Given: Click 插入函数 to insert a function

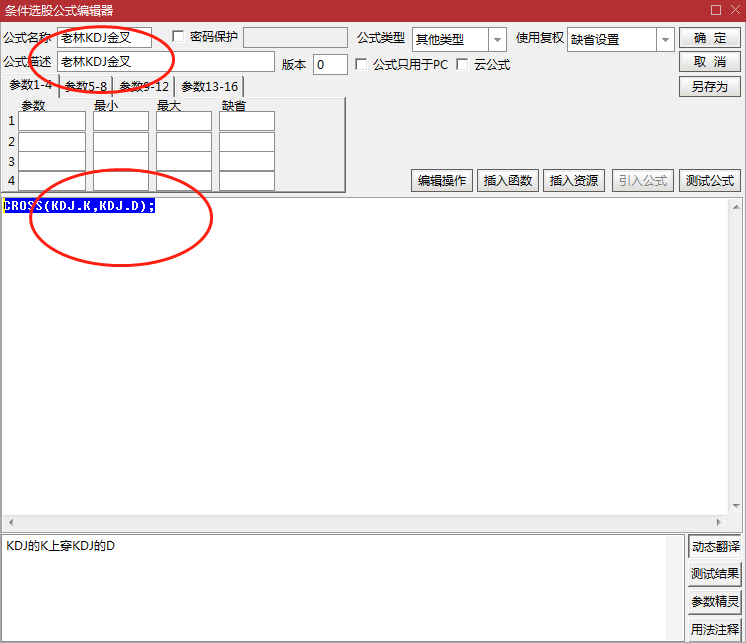Looking at the screenshot, I should [x=508, y=181].
